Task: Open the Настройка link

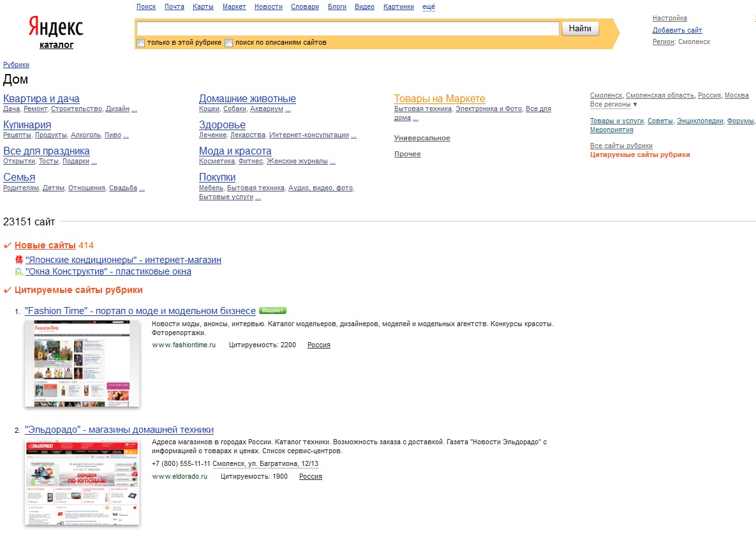Action: point(670,19)
